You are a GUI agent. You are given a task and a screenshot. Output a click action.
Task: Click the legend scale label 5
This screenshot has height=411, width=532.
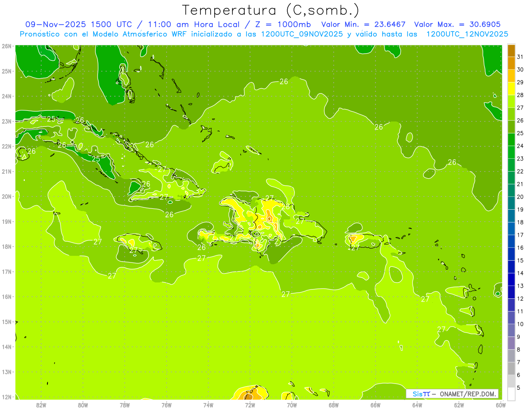(519, 388)
